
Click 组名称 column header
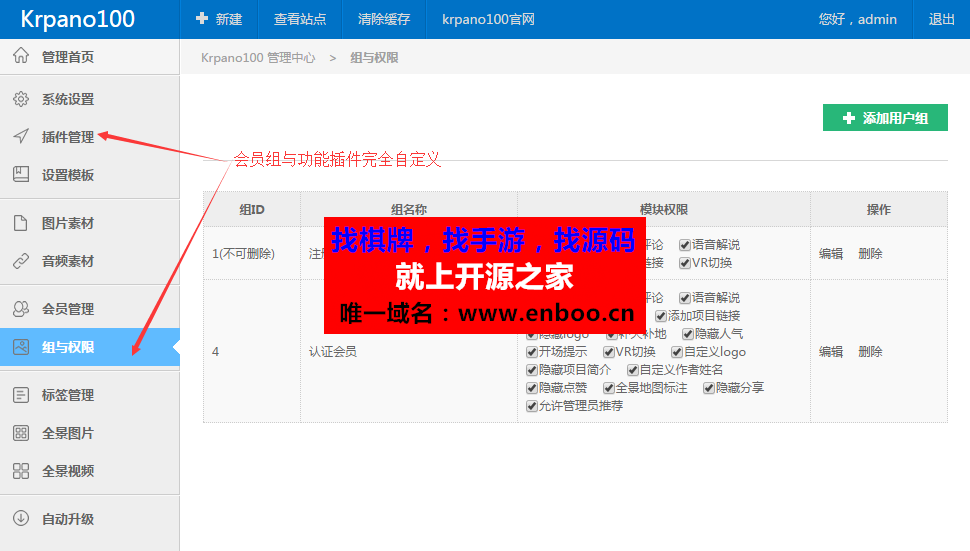(409, 210)
